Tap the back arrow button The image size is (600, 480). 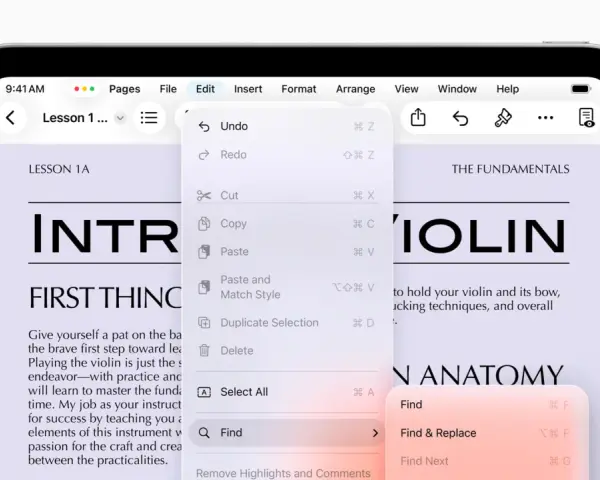click(x=11, y=118)
